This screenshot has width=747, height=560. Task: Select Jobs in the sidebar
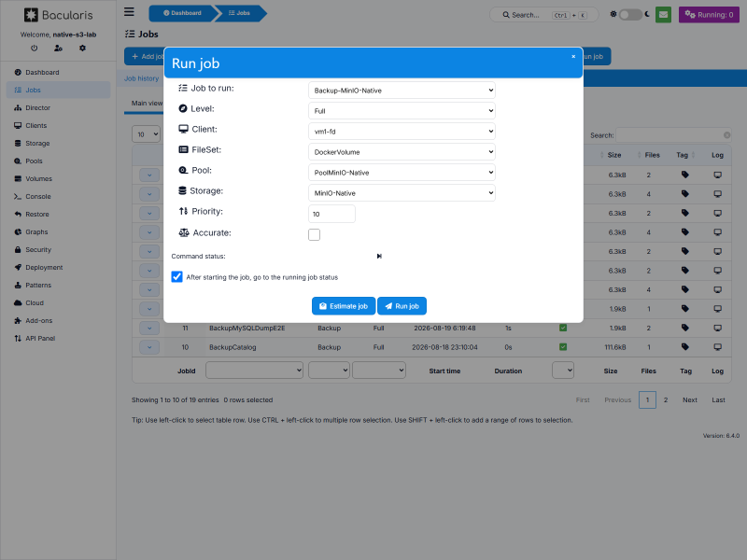58,90
